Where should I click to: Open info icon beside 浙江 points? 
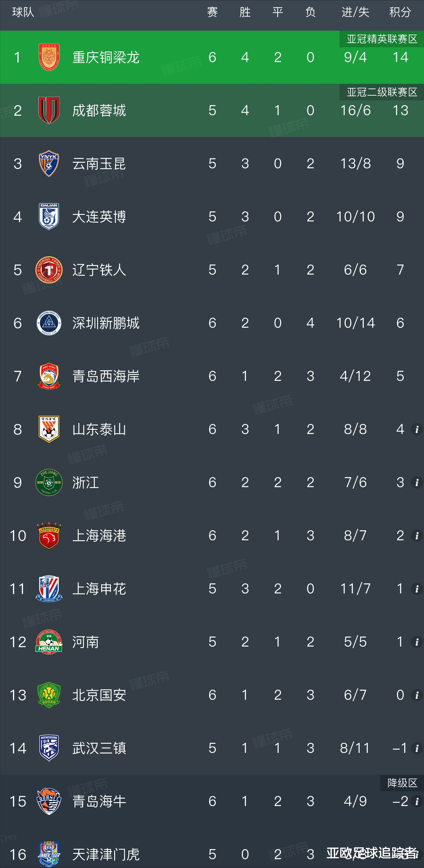[417, 482]
